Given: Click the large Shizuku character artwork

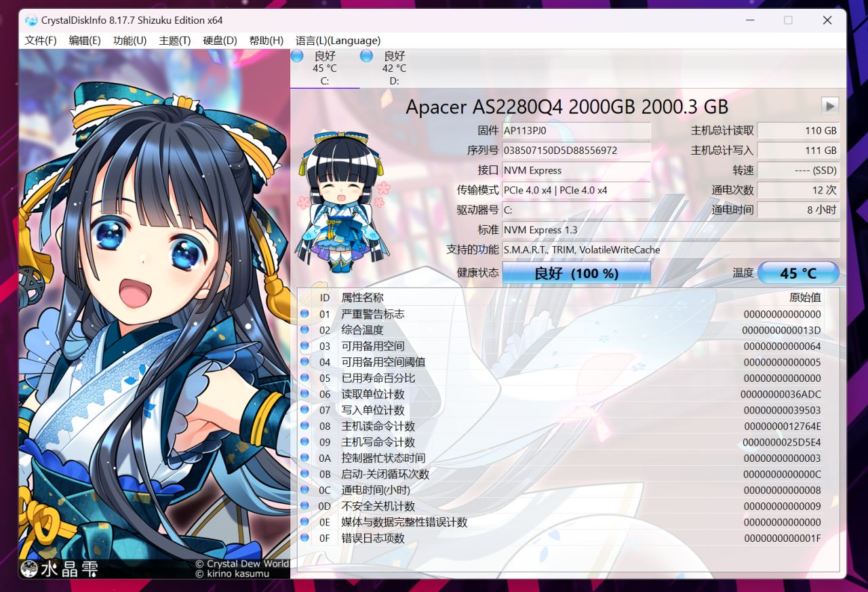Looking at the screenshot, I should [x=155, y=314].
